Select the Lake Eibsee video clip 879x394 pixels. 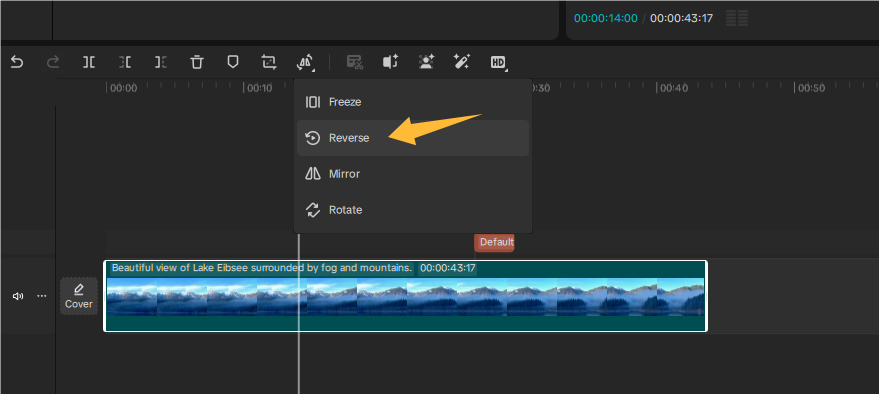pyautogui.click(x=405, y=296)
